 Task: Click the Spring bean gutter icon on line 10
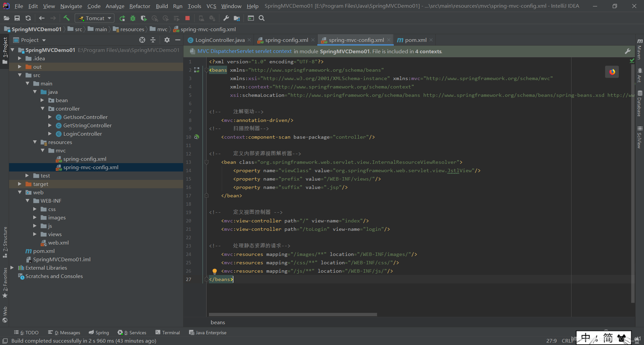[197, 137]
